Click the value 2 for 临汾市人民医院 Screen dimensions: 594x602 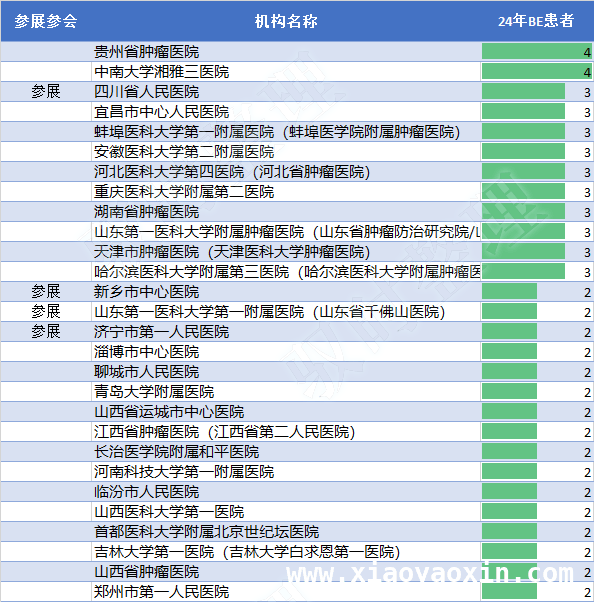[x=587, y=492]
